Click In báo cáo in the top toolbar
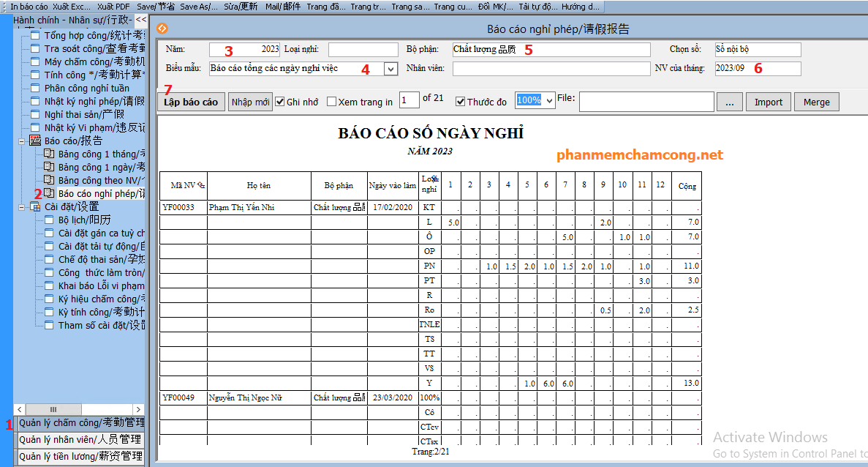This screenshot has height=467, width=868. coord(29,7)
